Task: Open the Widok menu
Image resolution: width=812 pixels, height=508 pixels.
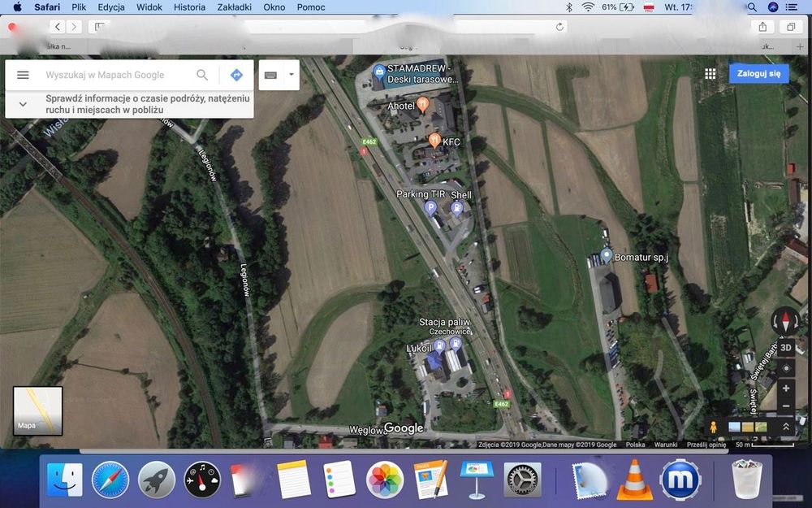Action: tap(149, 7)
